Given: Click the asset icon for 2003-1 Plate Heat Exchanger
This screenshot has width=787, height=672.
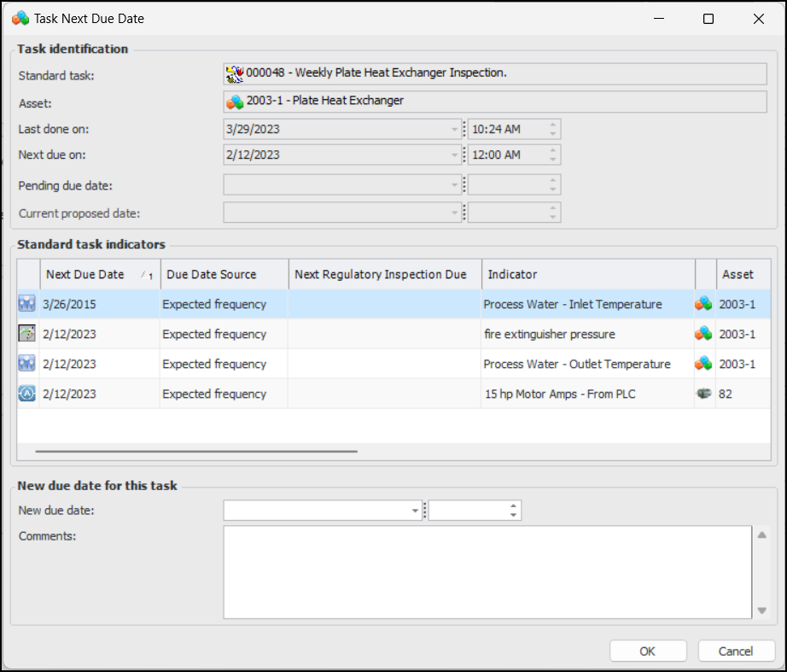Looking at the screenshot, I should [235, 102].
